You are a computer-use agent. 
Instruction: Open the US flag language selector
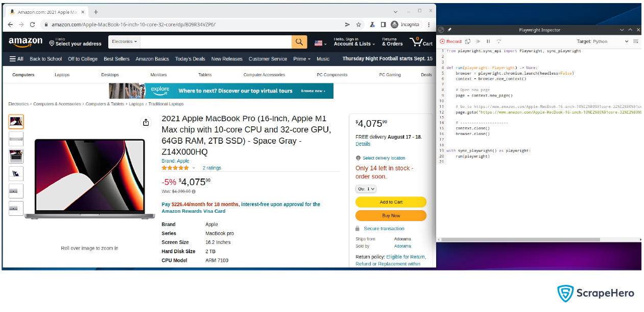pos(320,43)
